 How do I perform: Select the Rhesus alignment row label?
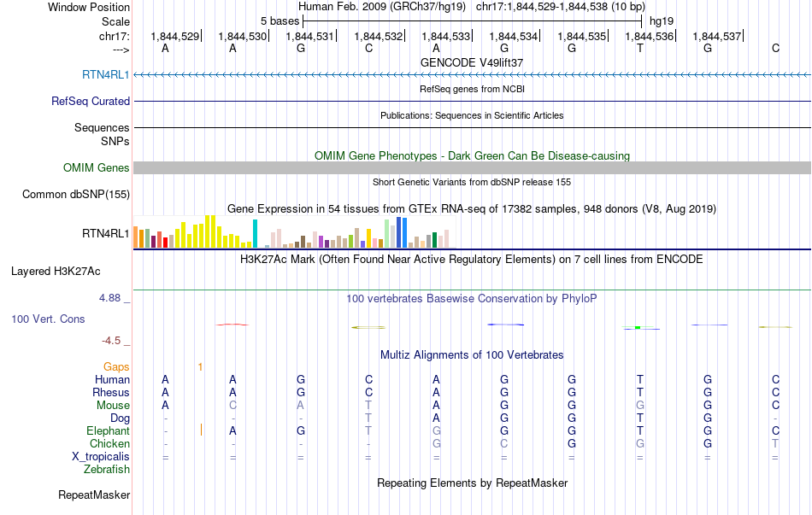(x=111, y=392)
